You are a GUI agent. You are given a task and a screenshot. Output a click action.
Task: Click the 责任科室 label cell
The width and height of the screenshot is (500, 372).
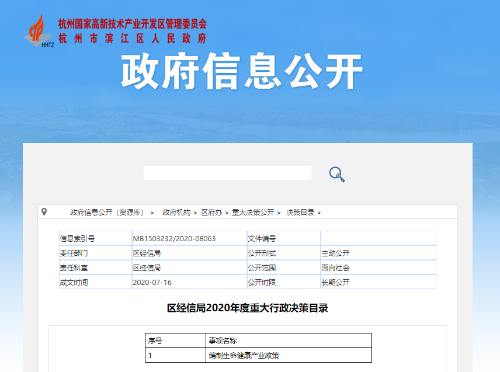coord(95,268)
